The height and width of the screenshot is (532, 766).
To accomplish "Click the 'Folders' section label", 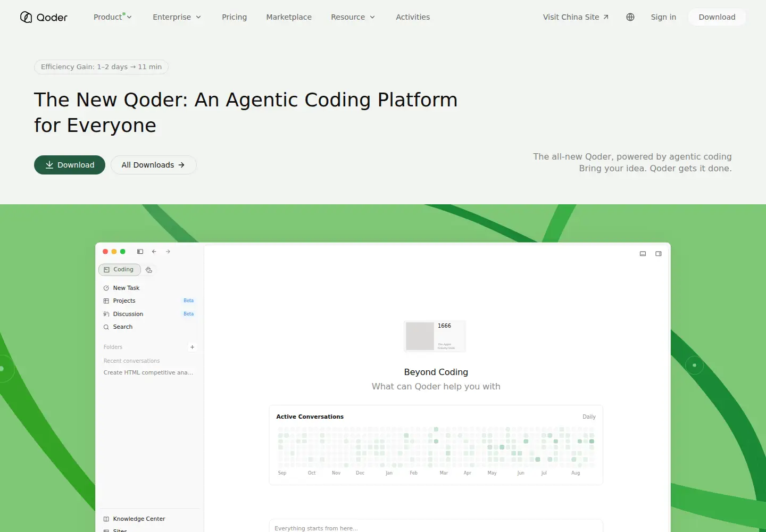I will tap(113, 347).
